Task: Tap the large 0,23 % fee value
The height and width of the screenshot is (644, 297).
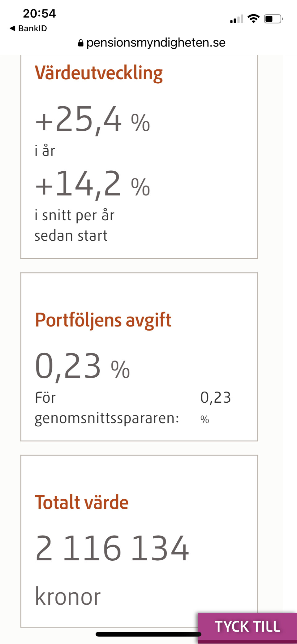Action: (82, 366)
